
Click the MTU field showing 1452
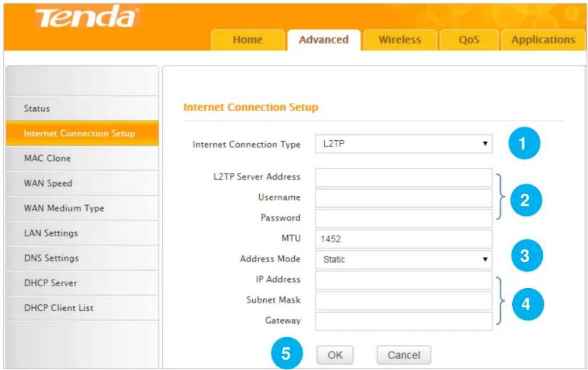pyautogui.click(x=404, y=239)
